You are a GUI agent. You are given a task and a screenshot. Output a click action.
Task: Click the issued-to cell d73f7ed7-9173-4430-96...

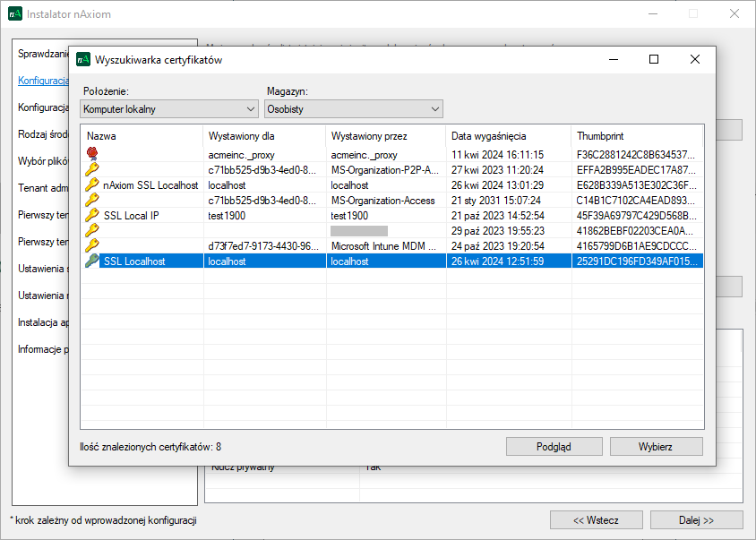tap(263, 246)
